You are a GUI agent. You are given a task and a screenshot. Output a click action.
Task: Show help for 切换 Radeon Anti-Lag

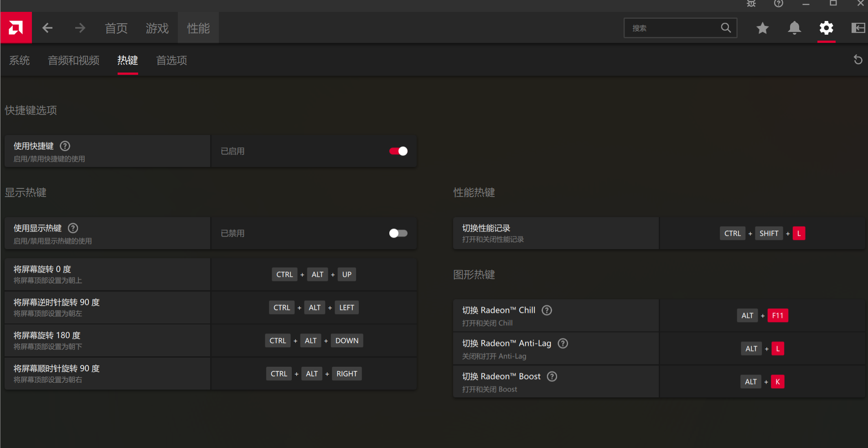pyautogui.click(x=563, y=344)
